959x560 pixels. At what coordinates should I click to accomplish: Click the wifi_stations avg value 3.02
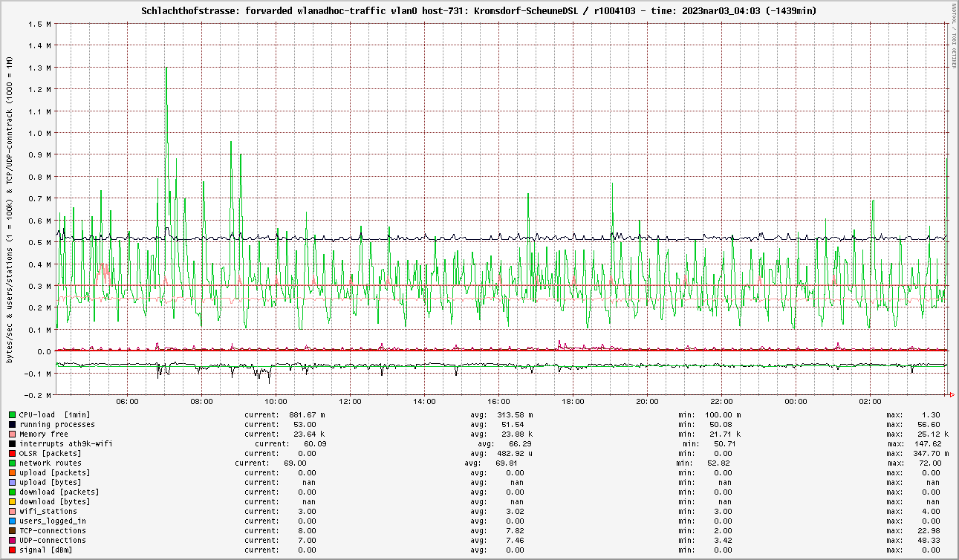click(x=515, y=511)
